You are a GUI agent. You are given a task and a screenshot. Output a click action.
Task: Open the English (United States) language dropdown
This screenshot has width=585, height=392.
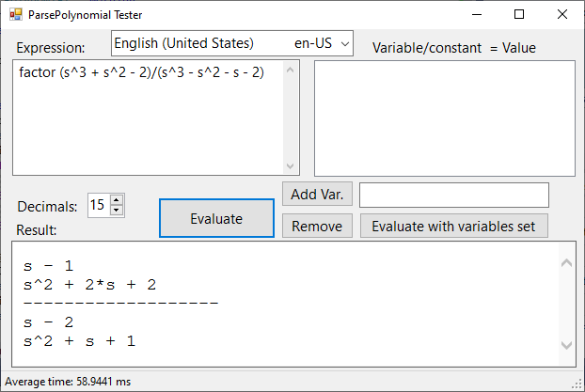click(x=232, y=43)
